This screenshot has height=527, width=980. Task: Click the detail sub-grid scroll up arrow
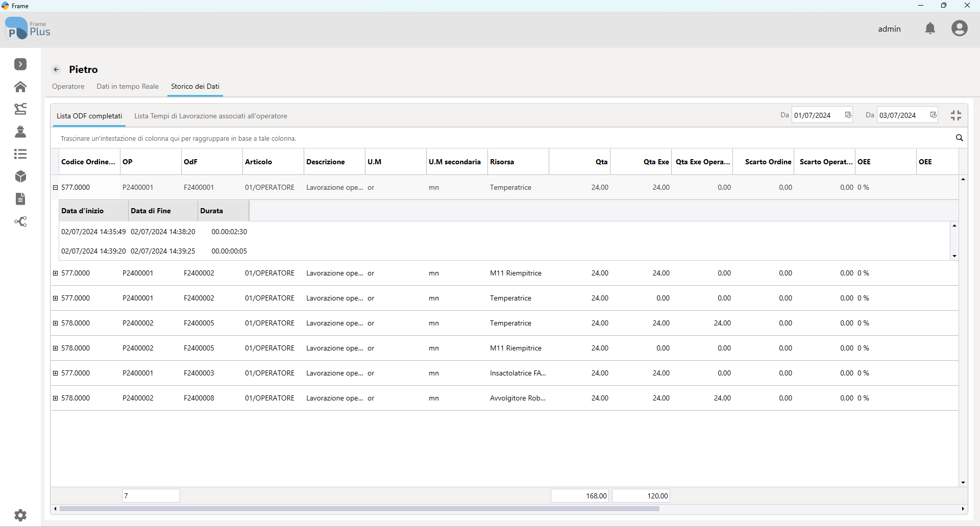pos(954,225)
